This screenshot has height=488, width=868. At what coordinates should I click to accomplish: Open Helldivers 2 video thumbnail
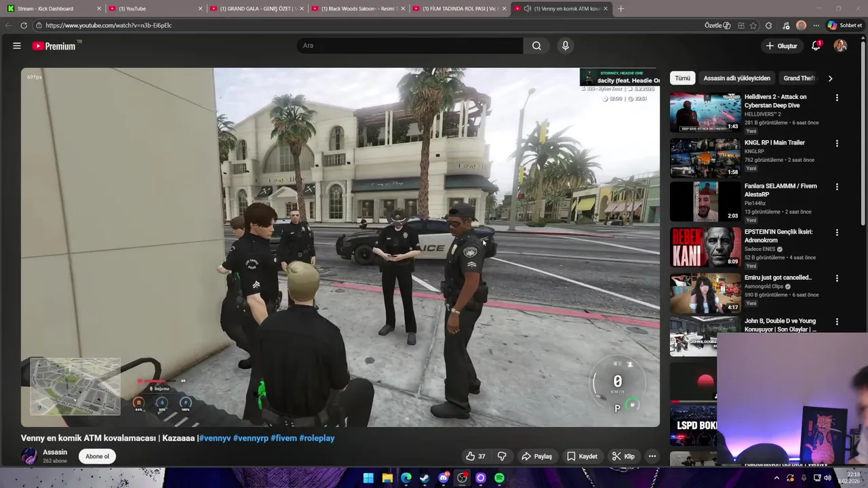pos(705,113)
